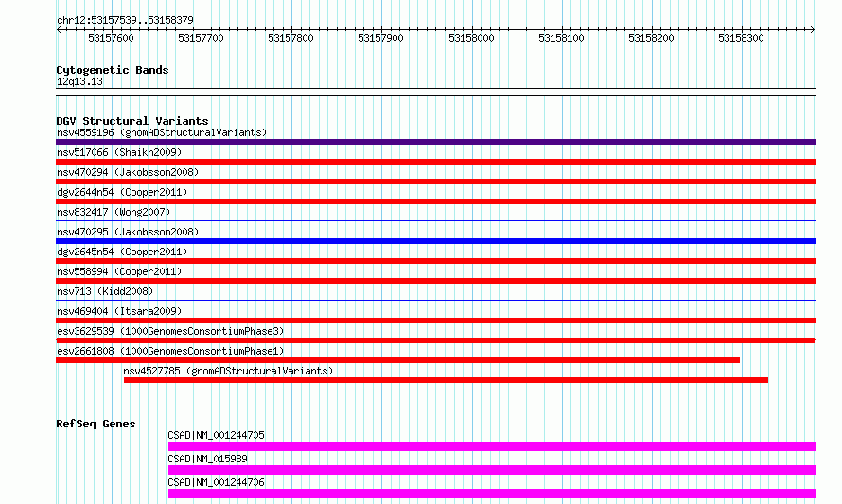This screenshot has height=504, width=842.
Task: Select the nsv517066 (Shaikh2009) label
Action: coord(119,152)
